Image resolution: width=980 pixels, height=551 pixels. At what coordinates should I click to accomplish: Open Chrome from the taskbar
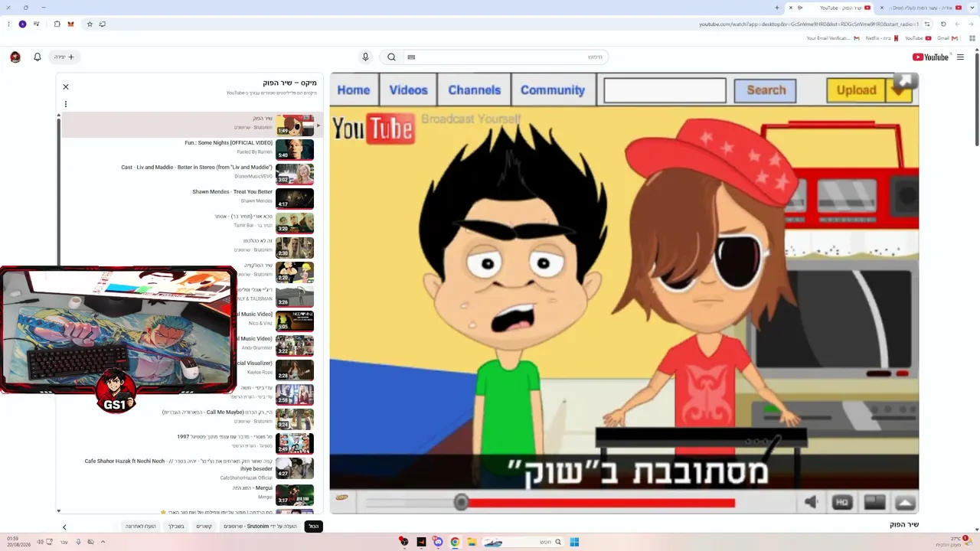pyautogui.click(x=455, y=542)
